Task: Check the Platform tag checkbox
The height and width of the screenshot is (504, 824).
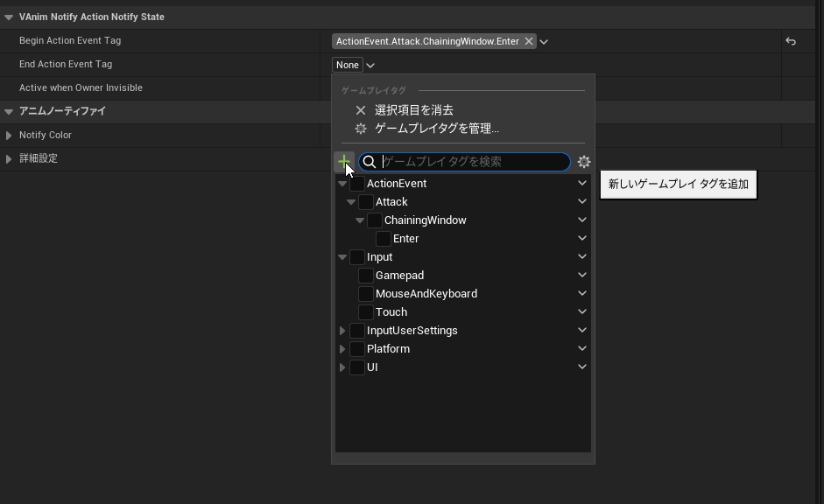Action: (x=357, y=349)
